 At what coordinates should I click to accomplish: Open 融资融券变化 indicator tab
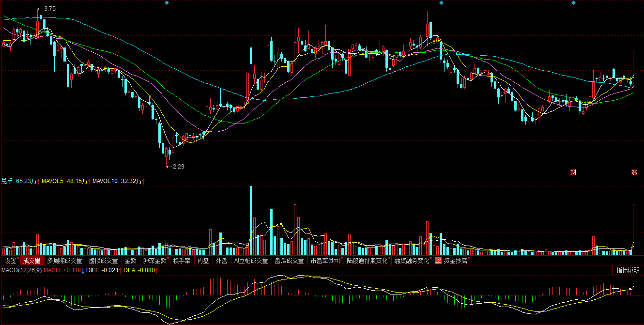412,261
